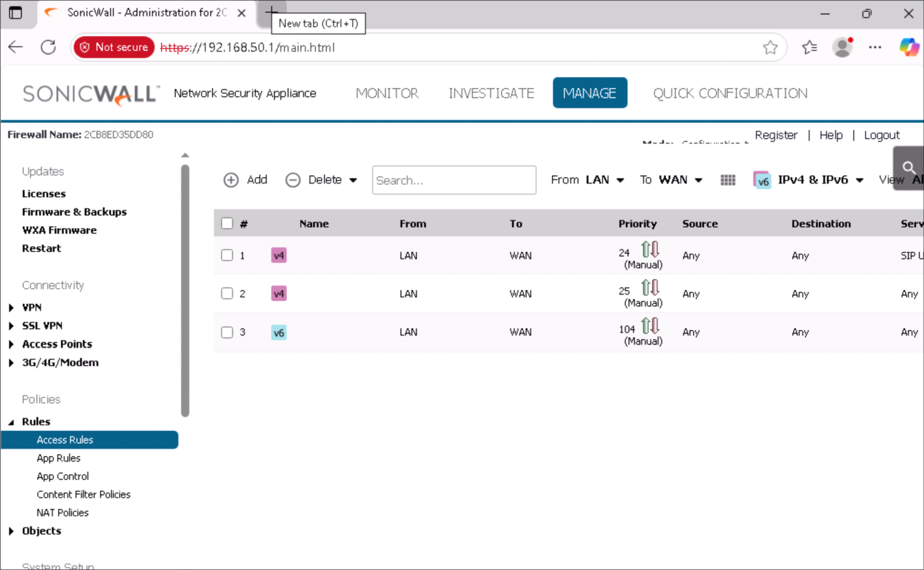The width and height of the screenshot is (924, 570).
Task: Click the Firmware & Backups link
Action: click(x=74, y=212)
